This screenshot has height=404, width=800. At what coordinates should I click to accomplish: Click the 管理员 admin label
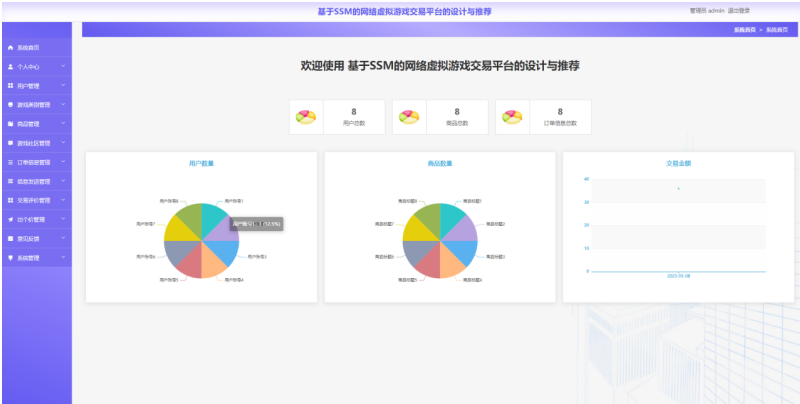(x=707, y=11)
